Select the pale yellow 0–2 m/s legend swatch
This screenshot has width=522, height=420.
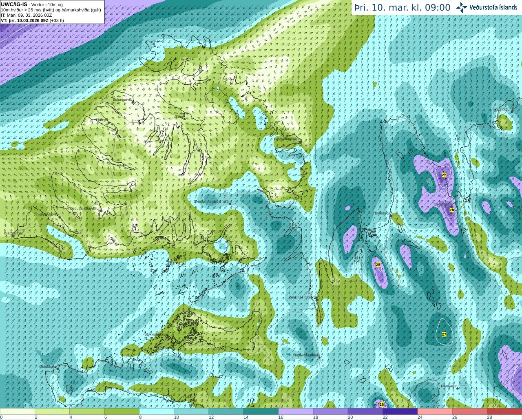pos(18,411)
